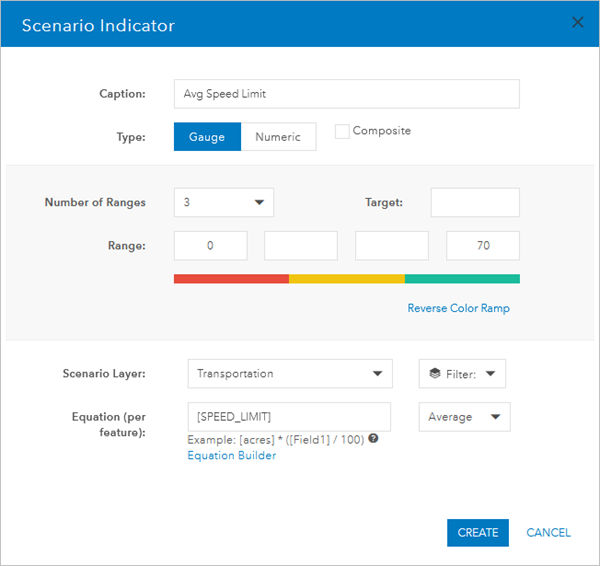Open the Number of Ranges dropdown

(223, 202)
